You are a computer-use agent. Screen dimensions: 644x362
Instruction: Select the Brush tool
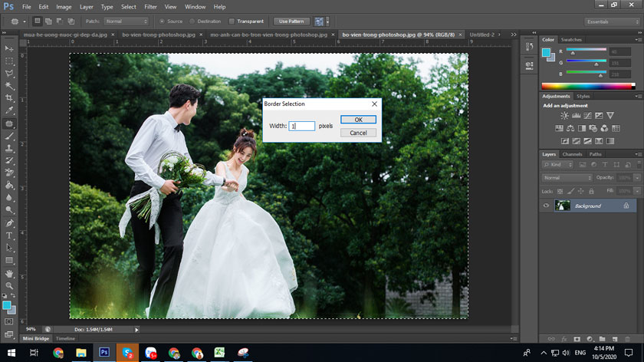tap(9, 136)
